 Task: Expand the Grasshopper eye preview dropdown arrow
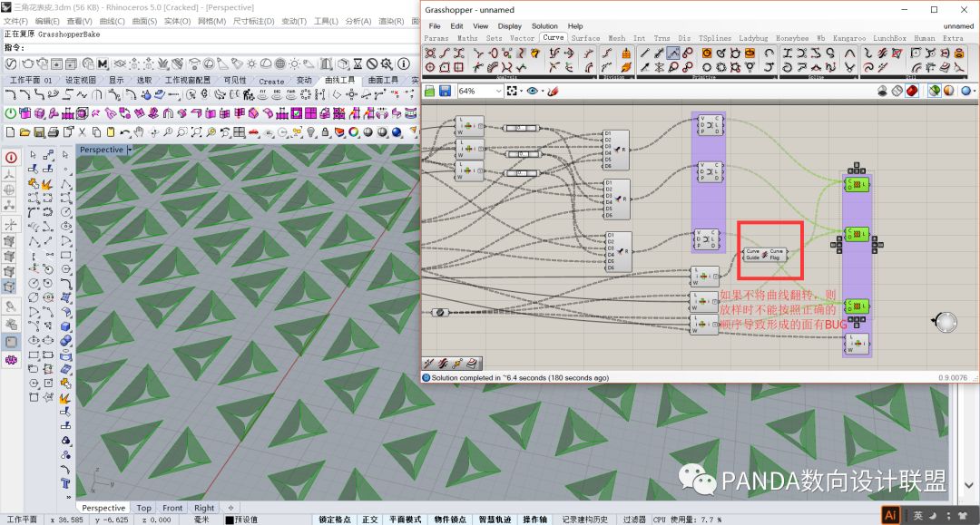point(542,92)
